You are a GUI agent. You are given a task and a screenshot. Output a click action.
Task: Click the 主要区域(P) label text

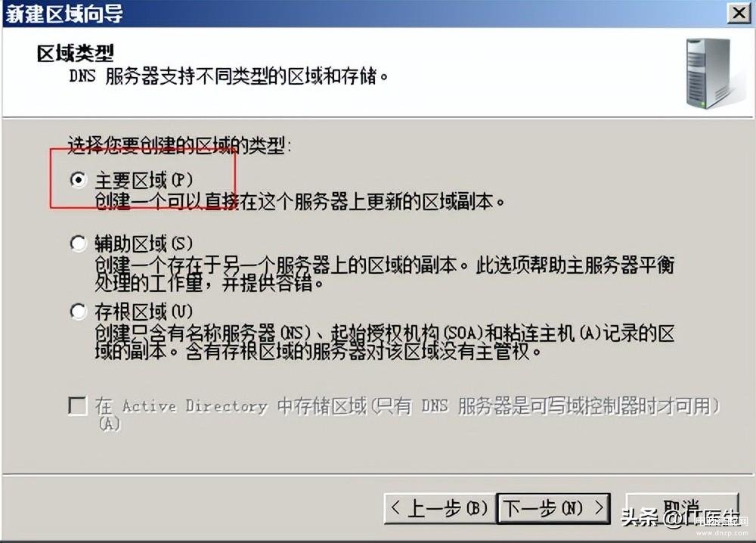(x=144, y=180)
